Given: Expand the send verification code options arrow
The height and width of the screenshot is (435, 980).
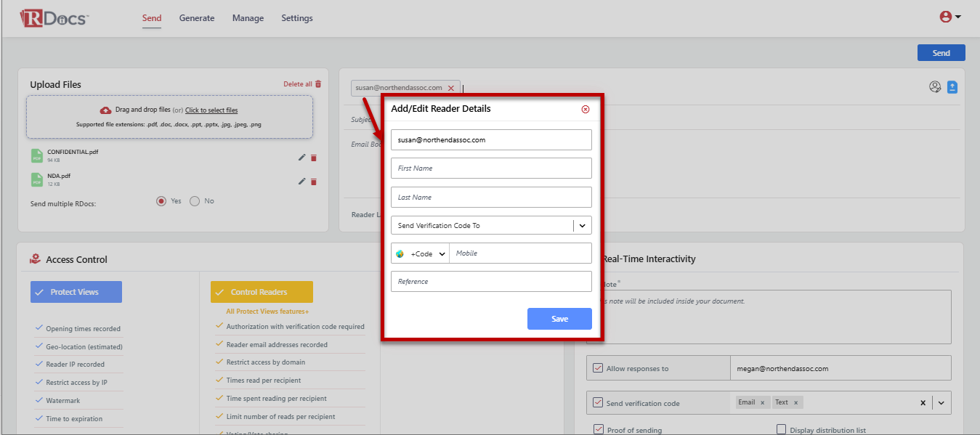Looking at the screenshot, I should [x=941, y=403].
